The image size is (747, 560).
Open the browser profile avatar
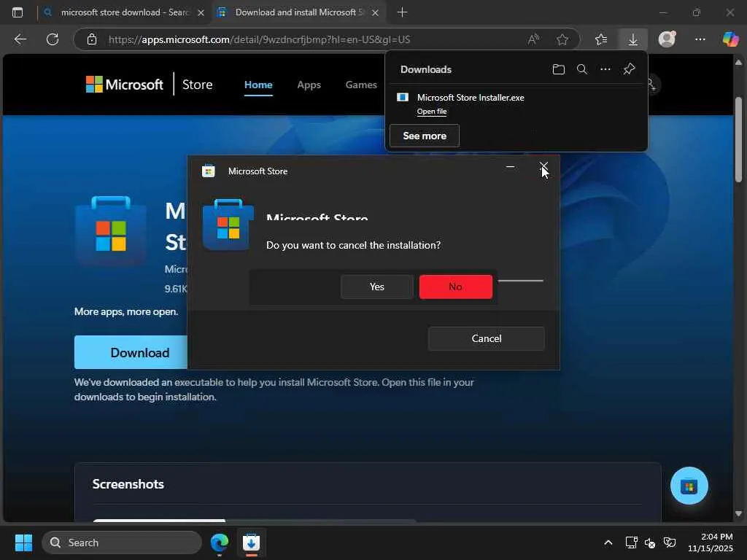click(667, 39)
